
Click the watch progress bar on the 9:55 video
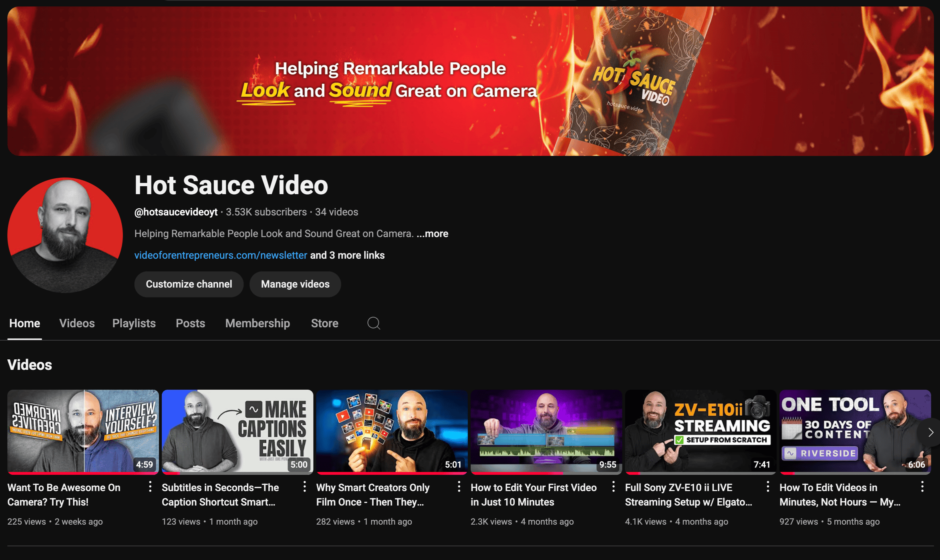coord(546,473)
